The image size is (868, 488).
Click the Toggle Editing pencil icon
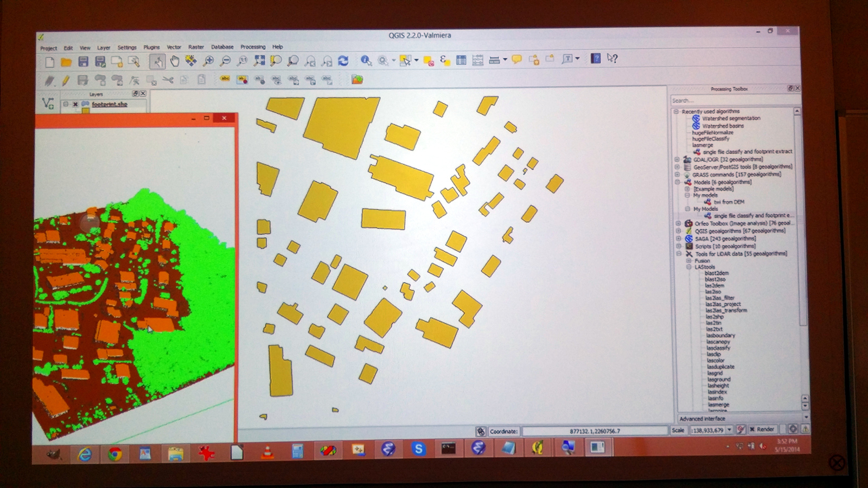pyautogui.click(x=66, y=81)
